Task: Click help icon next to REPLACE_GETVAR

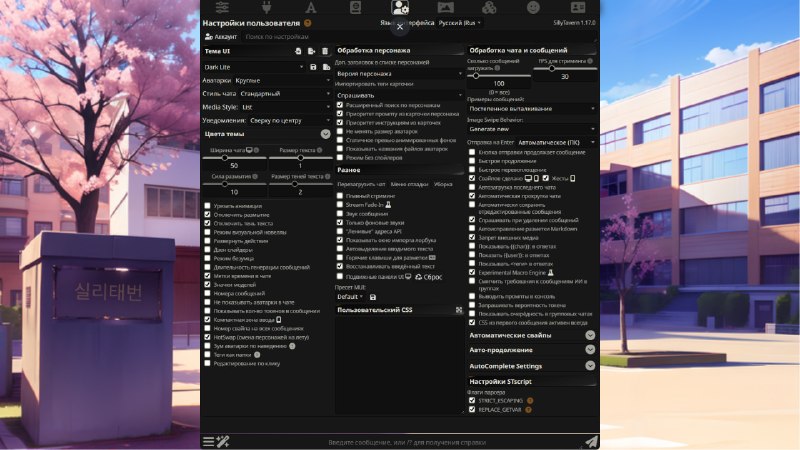Action: [529, 410]
